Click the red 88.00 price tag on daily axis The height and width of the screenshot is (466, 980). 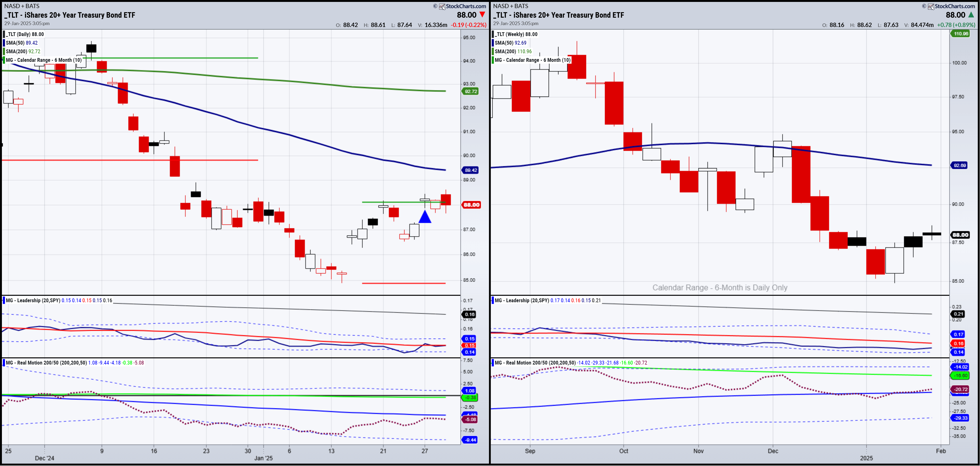[x=471, y=205]
